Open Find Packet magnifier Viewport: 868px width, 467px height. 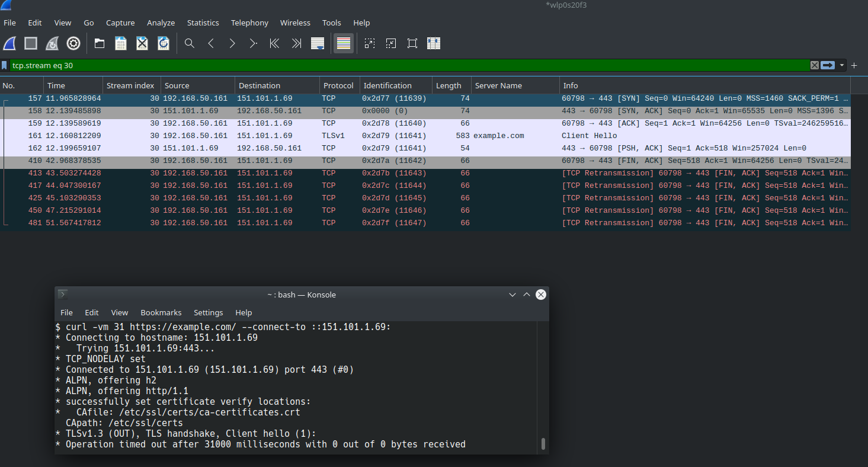click(190, 43)
